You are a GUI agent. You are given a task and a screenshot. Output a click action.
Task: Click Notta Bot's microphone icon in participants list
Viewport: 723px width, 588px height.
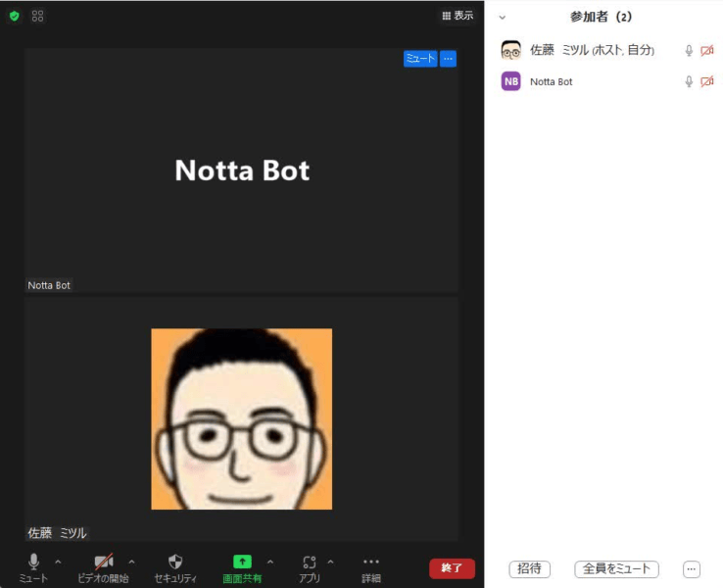(x=689, y=82)
